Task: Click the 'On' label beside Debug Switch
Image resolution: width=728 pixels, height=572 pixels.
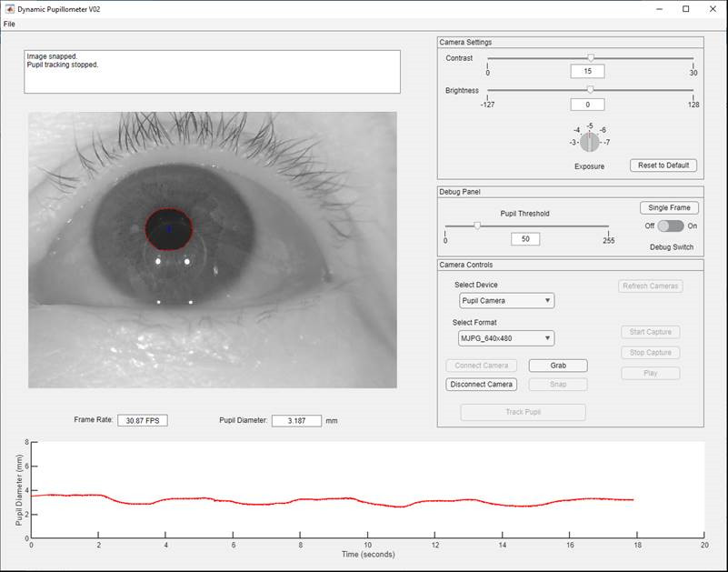Action: click(693, 226)
